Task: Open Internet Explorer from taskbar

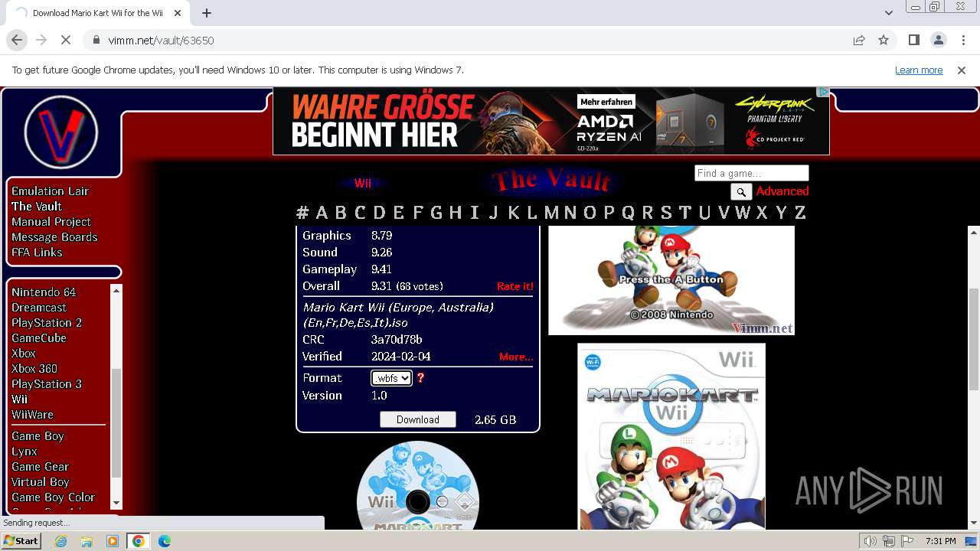Action: 60,541
